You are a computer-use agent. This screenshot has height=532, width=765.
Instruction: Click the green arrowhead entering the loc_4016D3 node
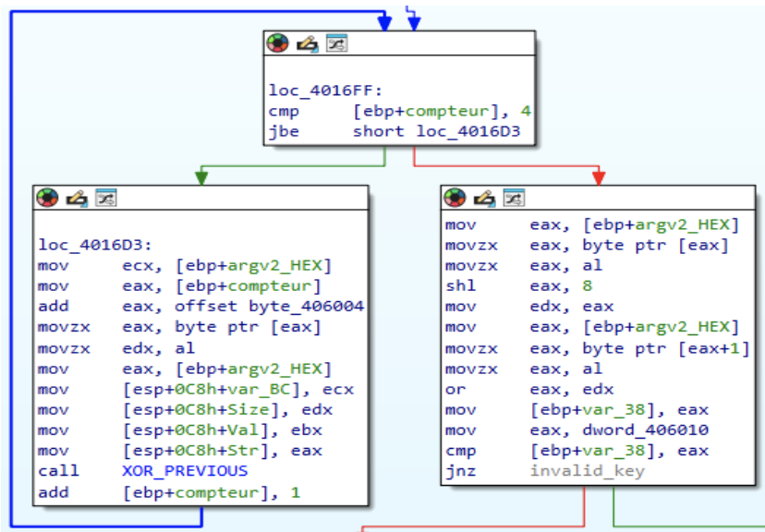click(x=200, y=177)
